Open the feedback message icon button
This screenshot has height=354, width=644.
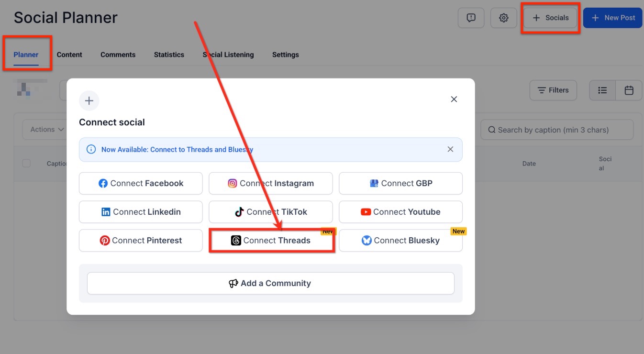tap(471, 18)
